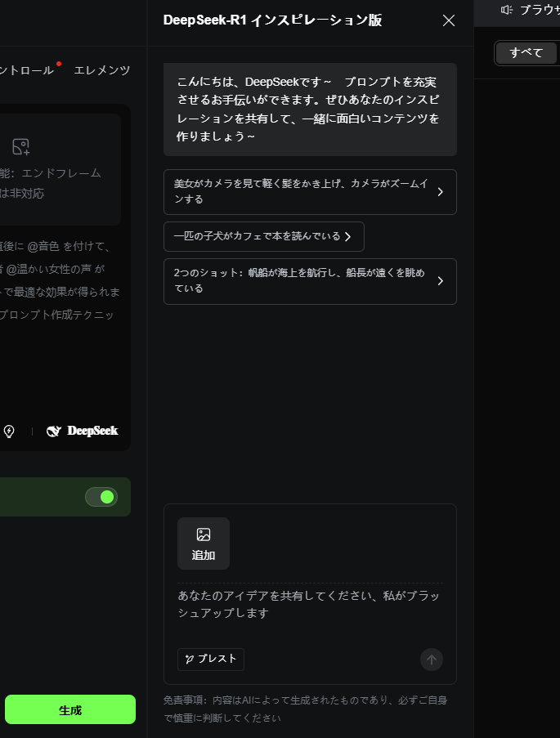Click the idea prompt text input field
This screenshot has width=560, height=738.
(309, 605)
